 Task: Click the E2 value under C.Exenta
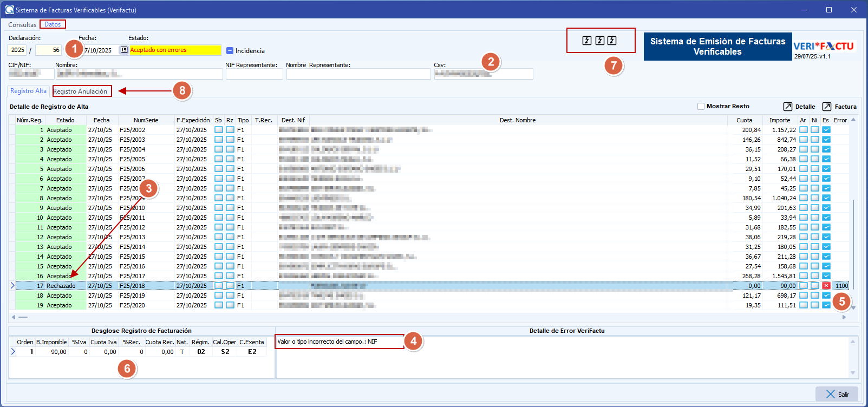(252, 352)
